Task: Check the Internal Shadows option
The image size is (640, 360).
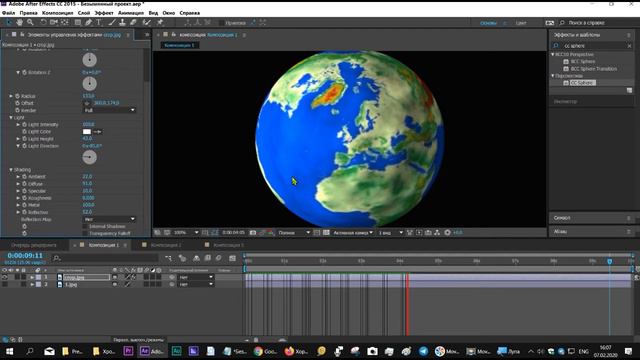Action: pos(85,227)
